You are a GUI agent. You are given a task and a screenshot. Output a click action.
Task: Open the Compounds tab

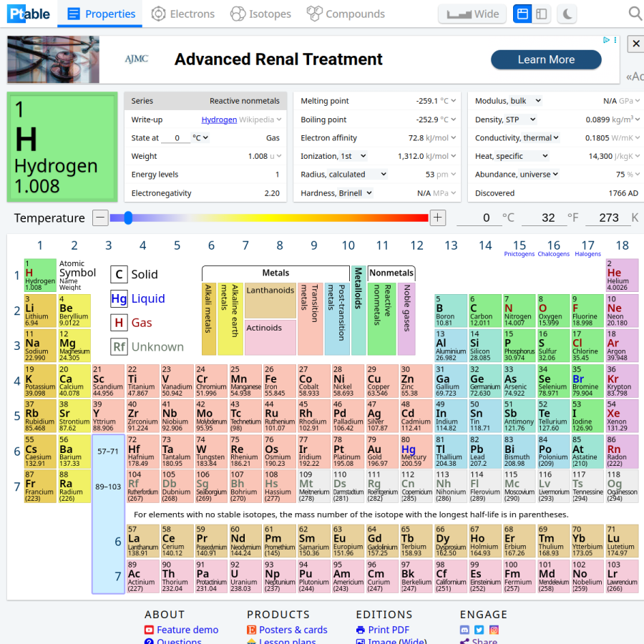click(x=346, y=14)
